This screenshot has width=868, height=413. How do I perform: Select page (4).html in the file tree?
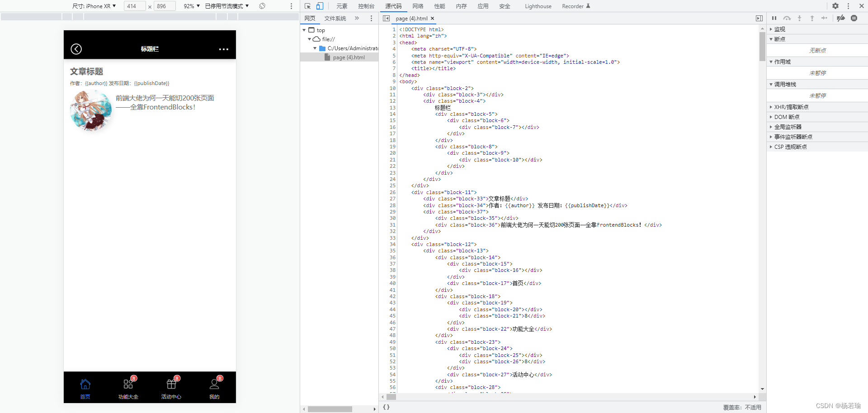pyautogui.click(x=349, y=57)
